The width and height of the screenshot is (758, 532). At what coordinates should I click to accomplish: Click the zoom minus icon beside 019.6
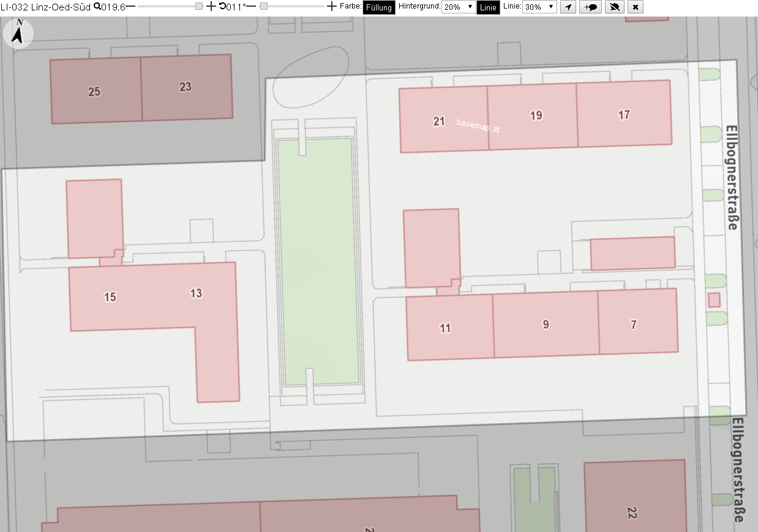pyautogui.click(x=130, y=6)
